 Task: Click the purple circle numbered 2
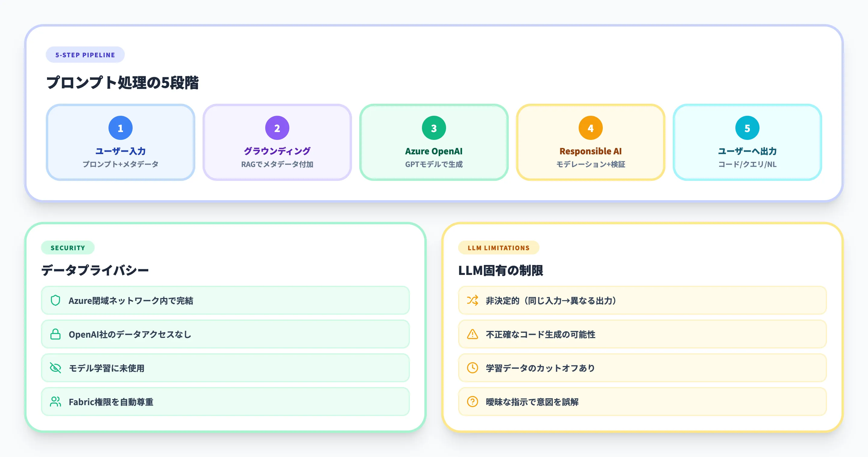277,128
